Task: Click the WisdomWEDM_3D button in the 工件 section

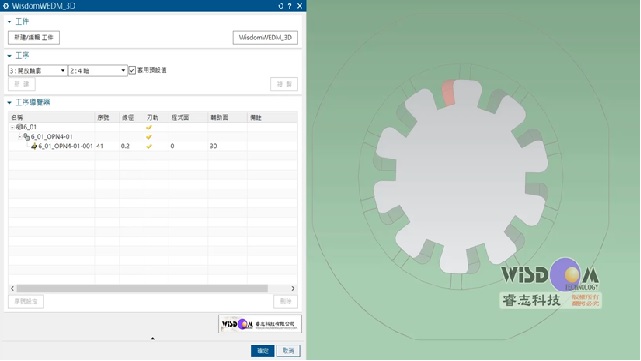Action: (265, 38)
